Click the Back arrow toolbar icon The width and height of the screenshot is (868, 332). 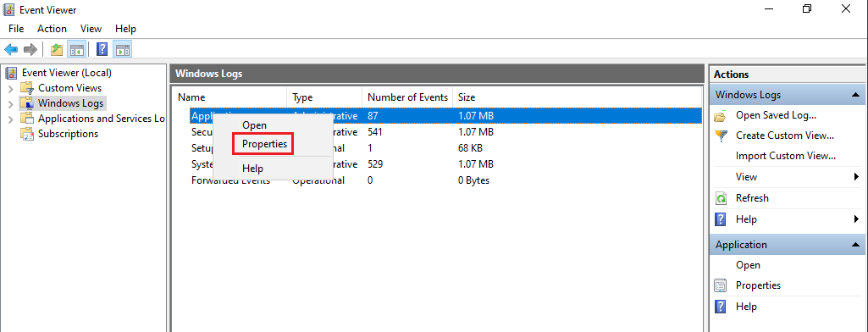(10, 50)
